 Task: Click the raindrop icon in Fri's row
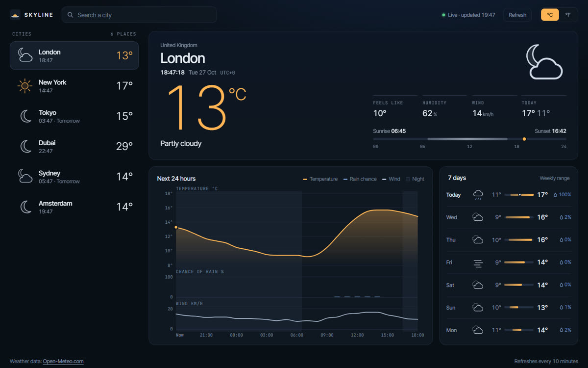point(562,263)
